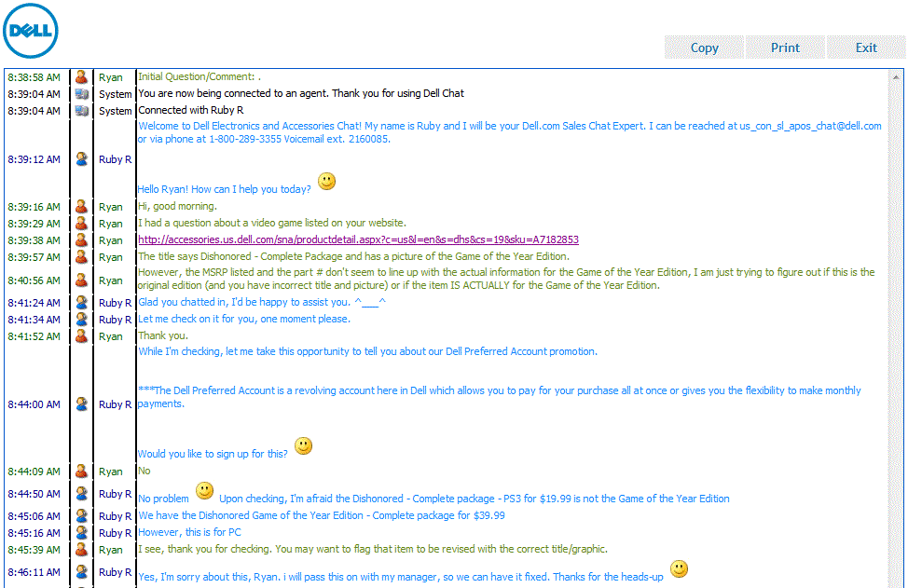908x588 pixels.
Task: Click the 8:44:50 AM timestamp
Action: click(34, 494)
